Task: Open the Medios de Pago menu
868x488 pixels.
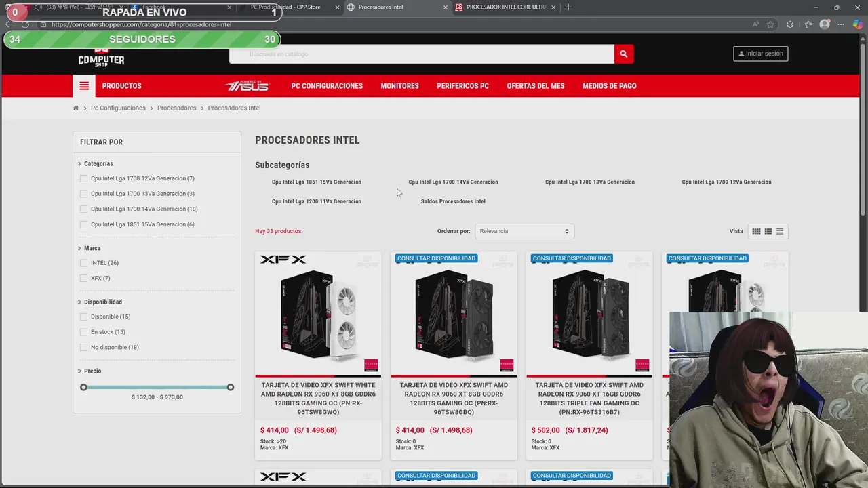Action: click(610, 86)
